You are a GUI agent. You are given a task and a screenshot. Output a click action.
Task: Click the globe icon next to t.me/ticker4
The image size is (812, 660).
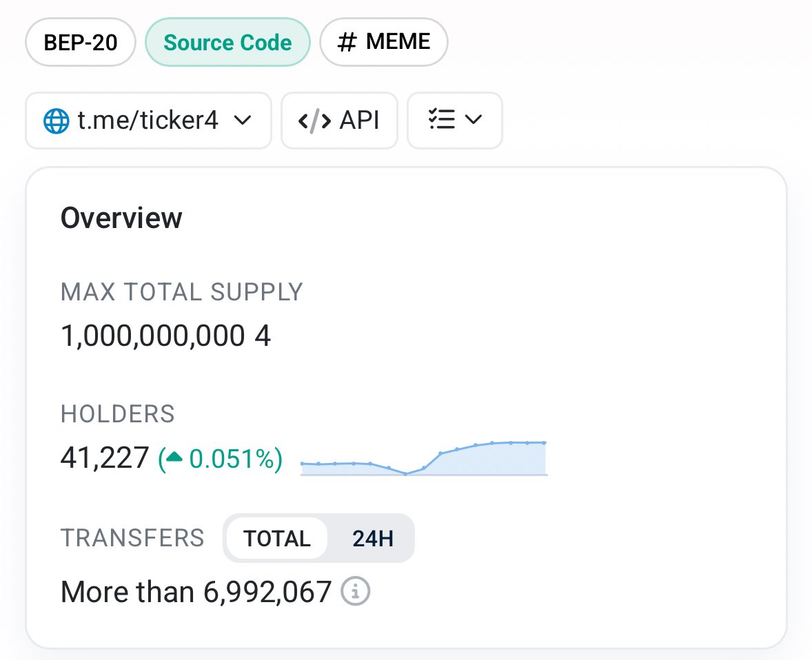pyautogui.click(x=56, y=121)
